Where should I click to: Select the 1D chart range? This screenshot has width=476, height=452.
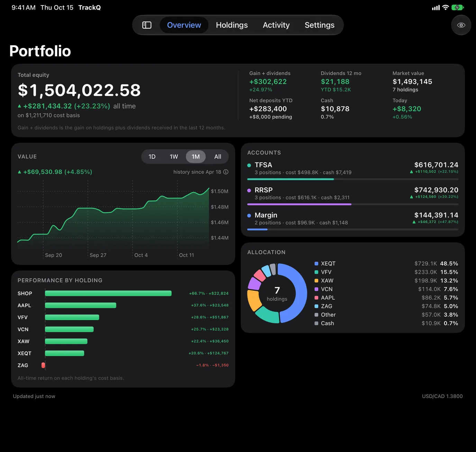pos(152,157)
